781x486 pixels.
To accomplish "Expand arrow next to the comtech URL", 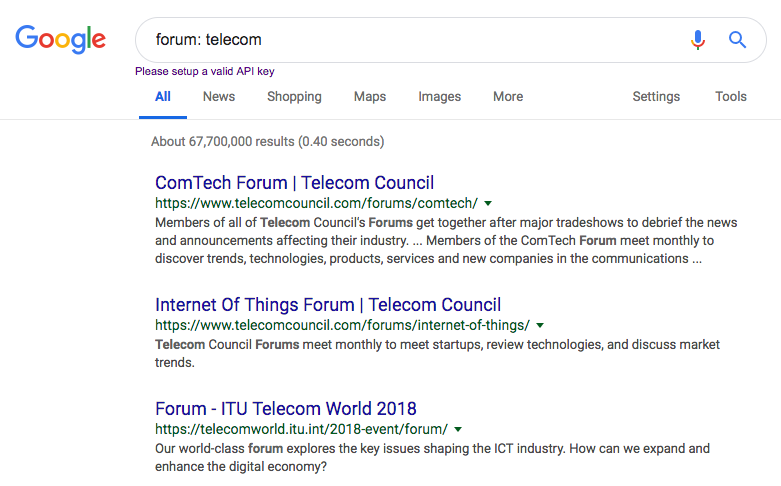I will pos(488,203).
